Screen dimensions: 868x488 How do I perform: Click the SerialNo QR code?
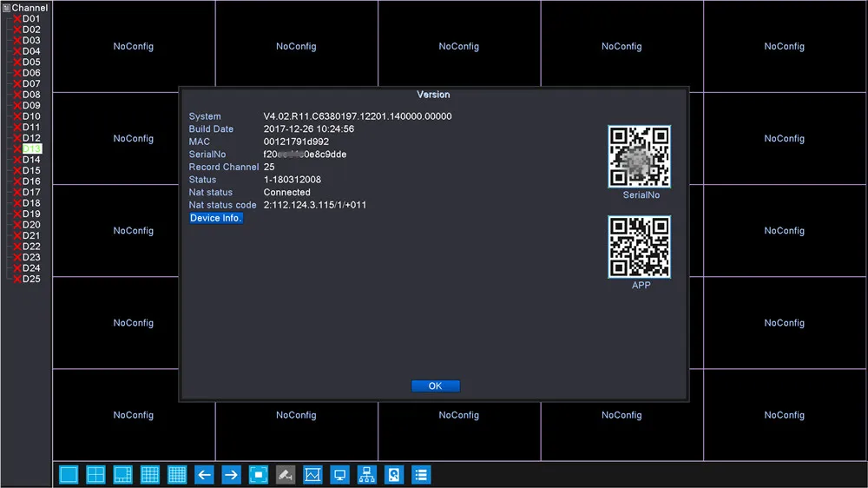click(640, 156)
